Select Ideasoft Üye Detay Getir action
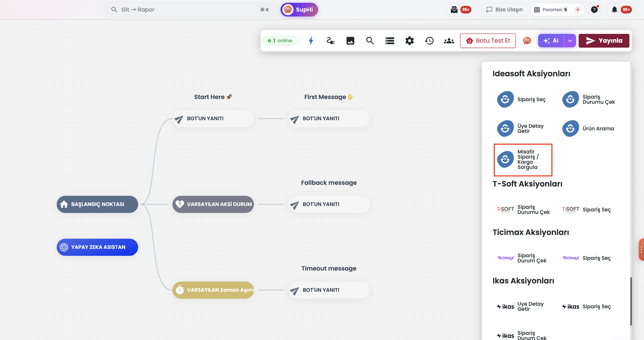Image resolution: width=644 pixels, height=340 pixels. (521, 128)
